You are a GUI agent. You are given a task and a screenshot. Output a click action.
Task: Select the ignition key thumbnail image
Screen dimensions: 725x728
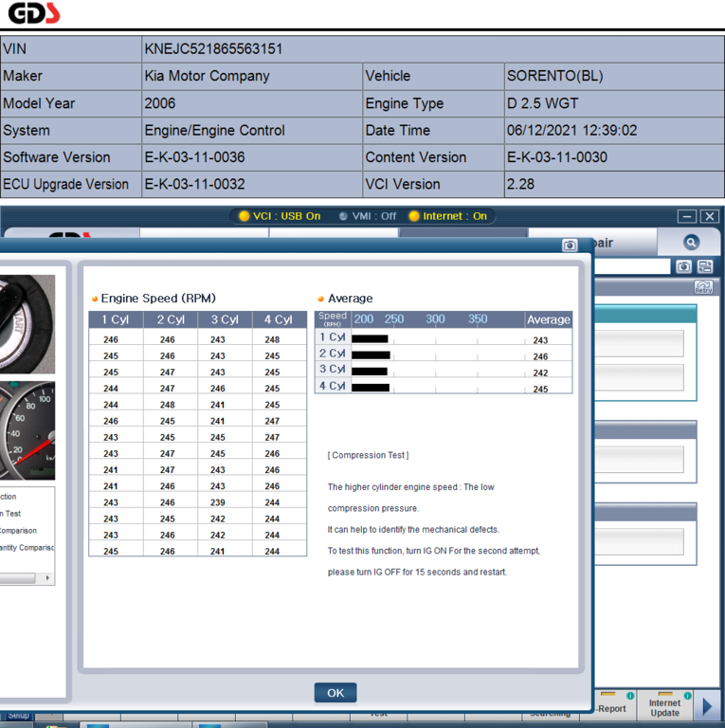pos(27,324)
